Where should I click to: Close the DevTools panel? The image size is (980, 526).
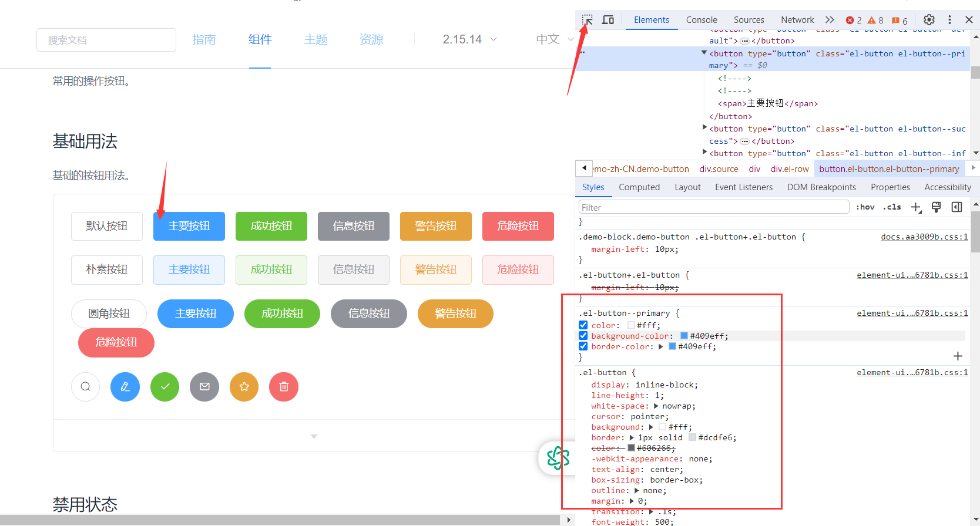coord(969,20)
